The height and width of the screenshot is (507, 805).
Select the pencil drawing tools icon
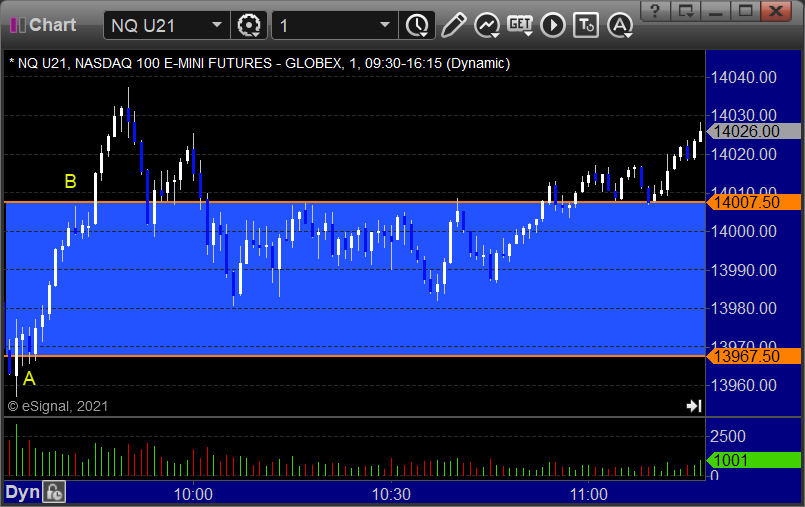[453, 25]
